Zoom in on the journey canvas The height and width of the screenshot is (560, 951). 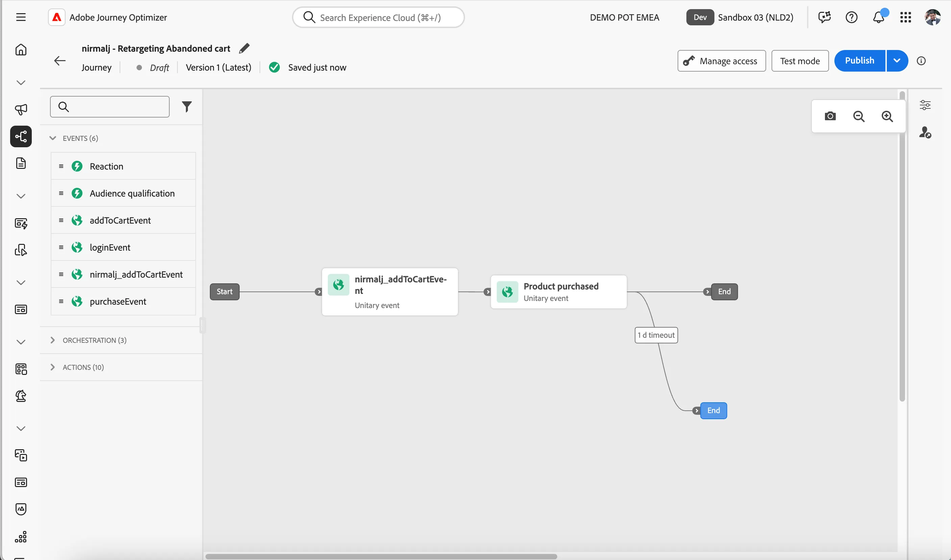click(887, 116)
